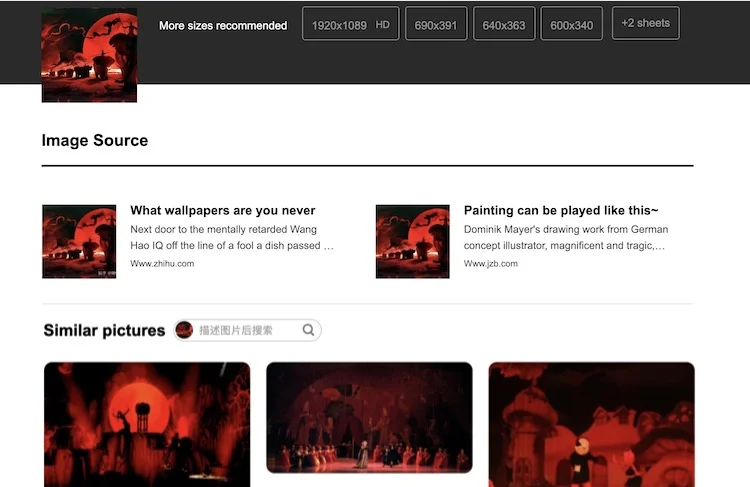The image size is (750, 487).
Task: Open the middle stage performance picture
Action: coord(369,417)
